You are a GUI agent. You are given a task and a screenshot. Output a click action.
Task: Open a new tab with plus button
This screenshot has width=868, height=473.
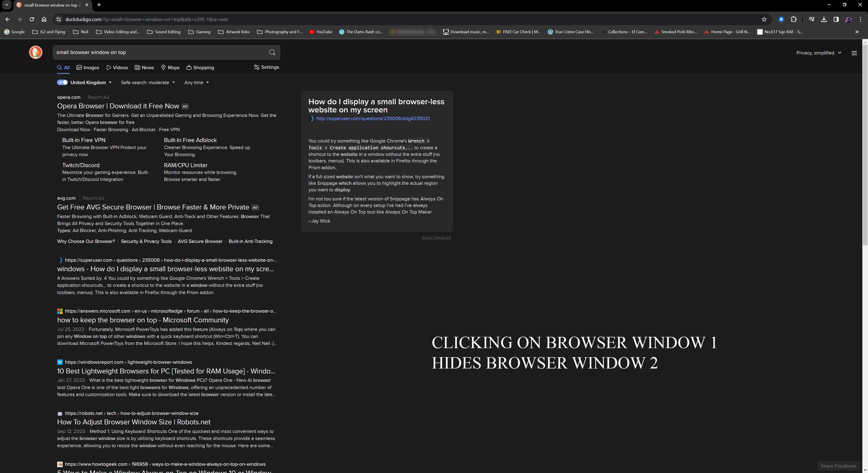tap(99, 5)
